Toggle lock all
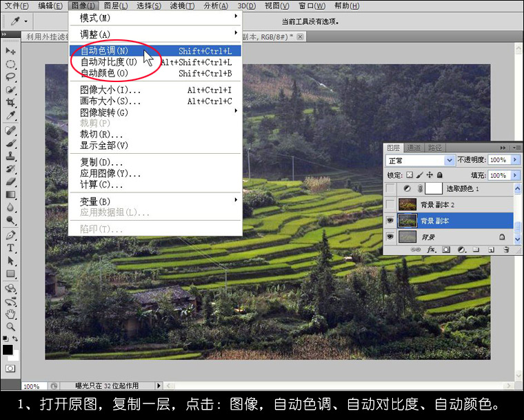The image size is (524, 420). (440, 175)
